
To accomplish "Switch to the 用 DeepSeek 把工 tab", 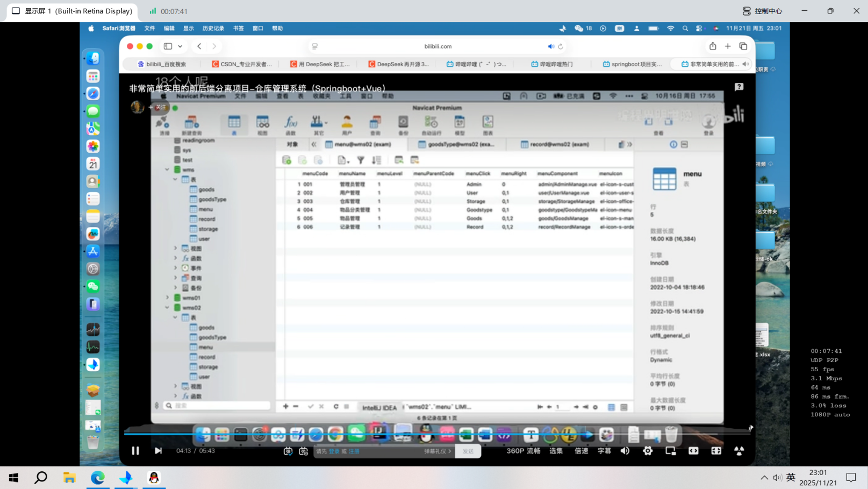I will [320, 64].
